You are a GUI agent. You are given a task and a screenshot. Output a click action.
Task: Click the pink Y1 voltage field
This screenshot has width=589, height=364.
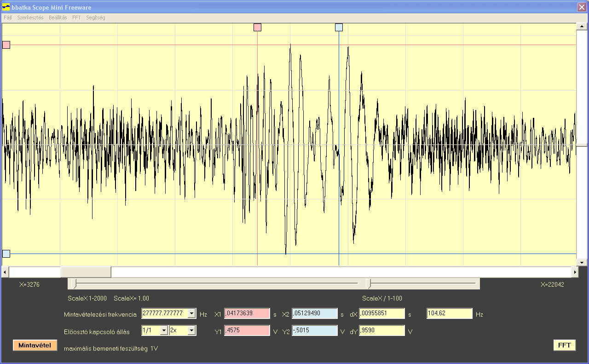coord(247,330)
